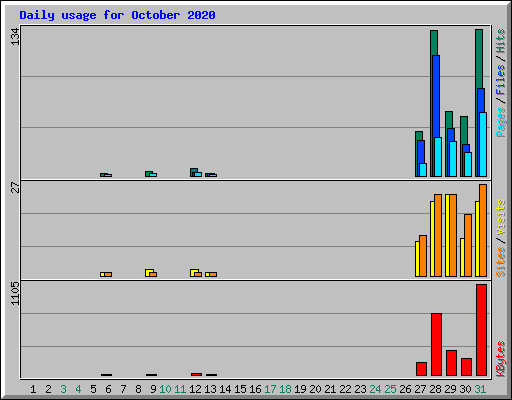Click the KBytes legend label
Screen dimensions: 512x400
[501, 359]
